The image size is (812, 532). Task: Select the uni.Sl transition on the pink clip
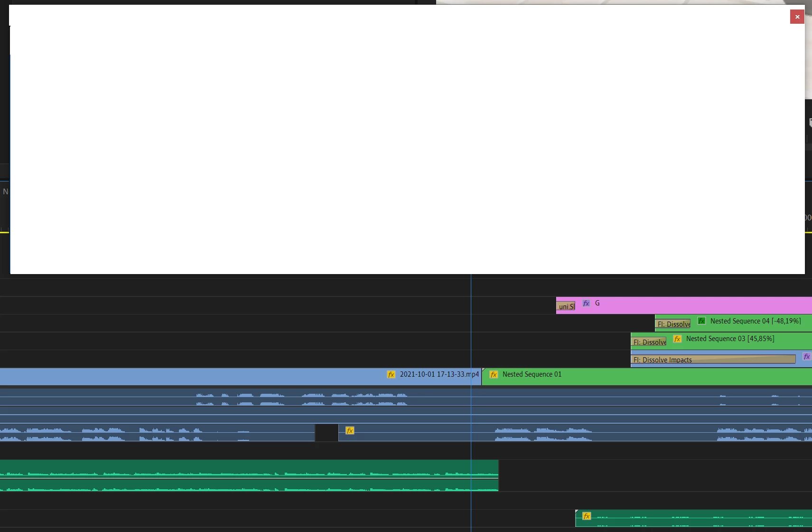pyautogui.click(x=566, y=306)
